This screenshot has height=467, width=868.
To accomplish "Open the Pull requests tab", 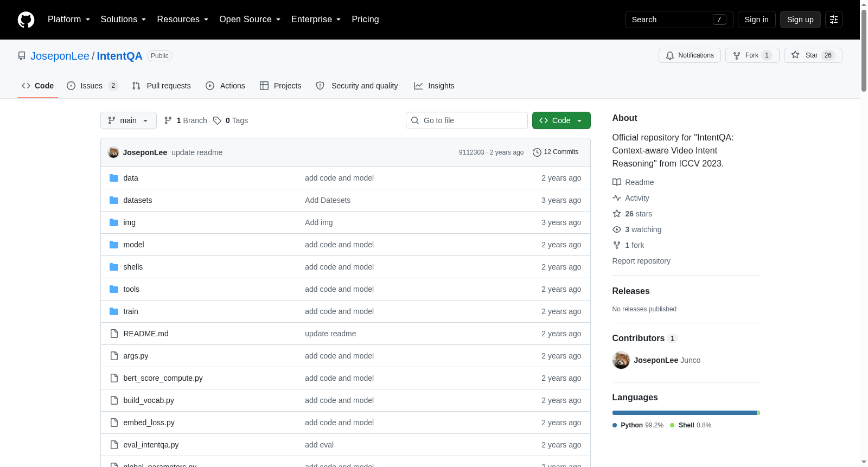I will 162,86.
